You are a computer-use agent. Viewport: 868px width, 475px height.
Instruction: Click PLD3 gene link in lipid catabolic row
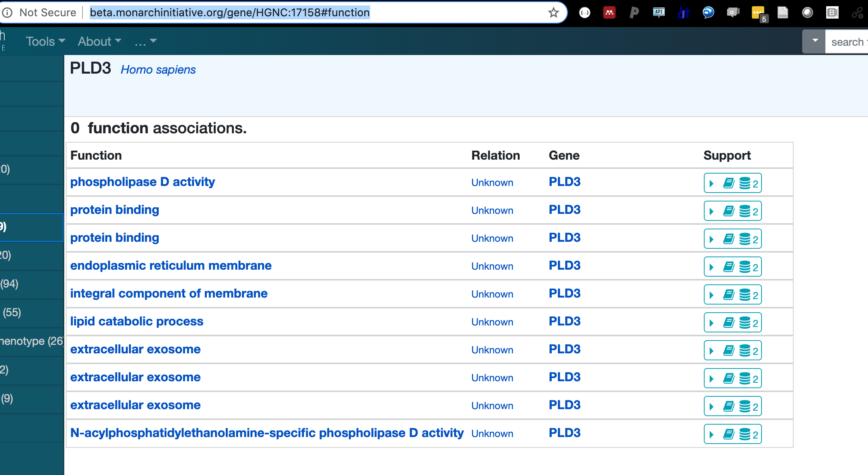point(564,321)
